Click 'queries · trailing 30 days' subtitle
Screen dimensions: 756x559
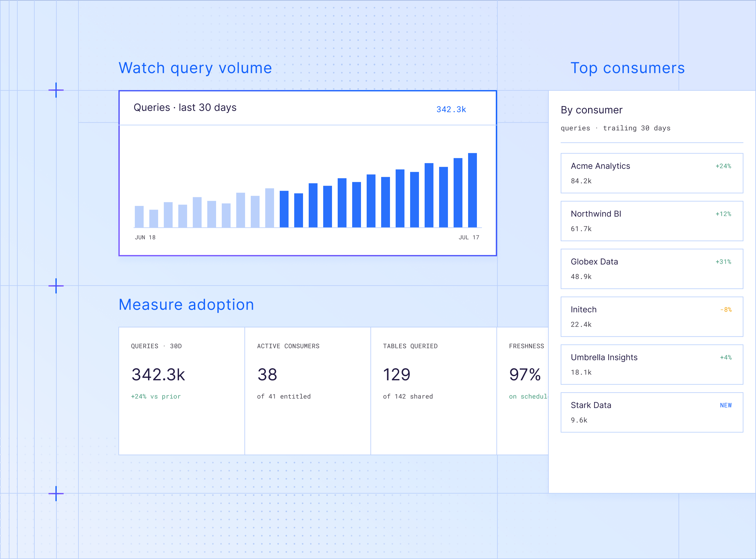coord(616,128)
